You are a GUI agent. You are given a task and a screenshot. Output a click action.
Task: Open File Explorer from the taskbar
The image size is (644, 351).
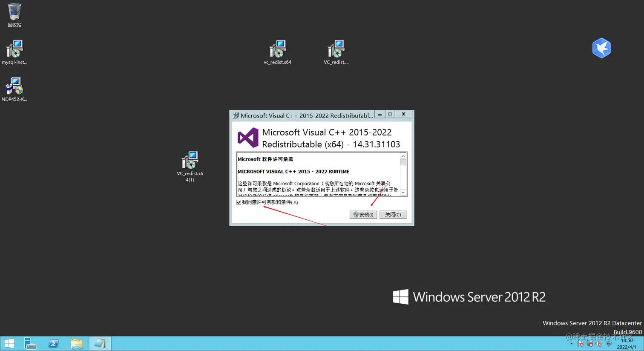[77, 343]
